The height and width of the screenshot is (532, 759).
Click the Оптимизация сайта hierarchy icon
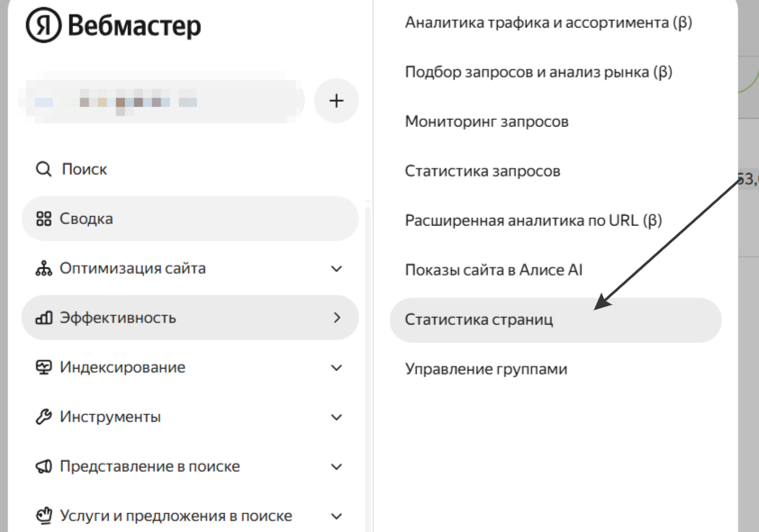(43, 268)
